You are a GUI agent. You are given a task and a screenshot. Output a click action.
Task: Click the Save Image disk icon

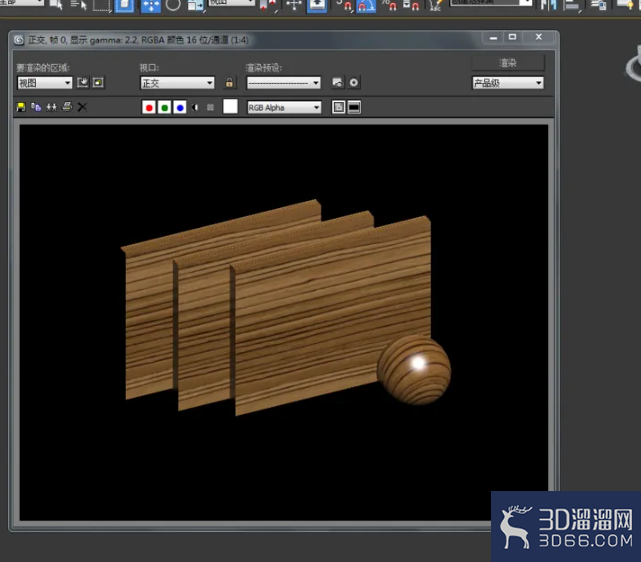pyautogui.click(x=20, y=107)
